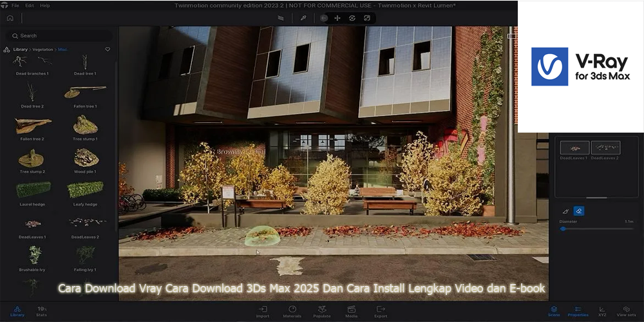Open the Edit menu
The height and width of the screenshot is (322, 644).
coord(30,5)
